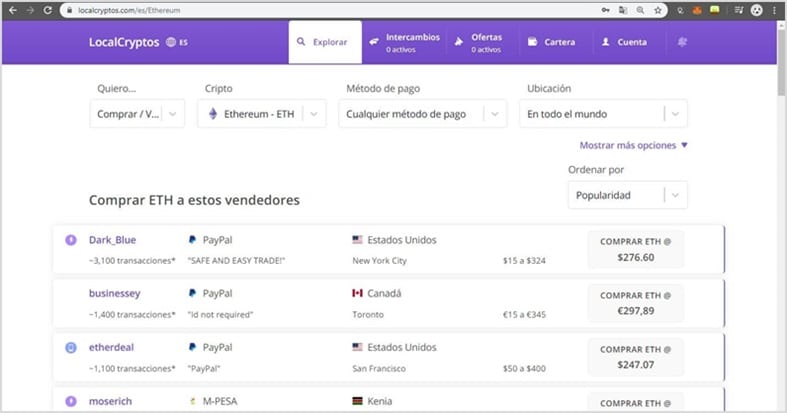Open the etherdeal seller profile link

[111, 347]
